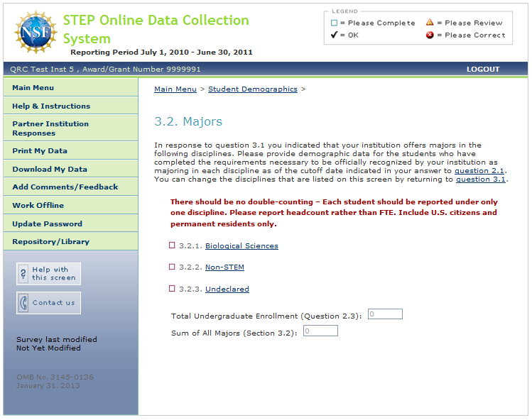Click the question mark help icon
This screenshot has height=420, width=532.
23,273
